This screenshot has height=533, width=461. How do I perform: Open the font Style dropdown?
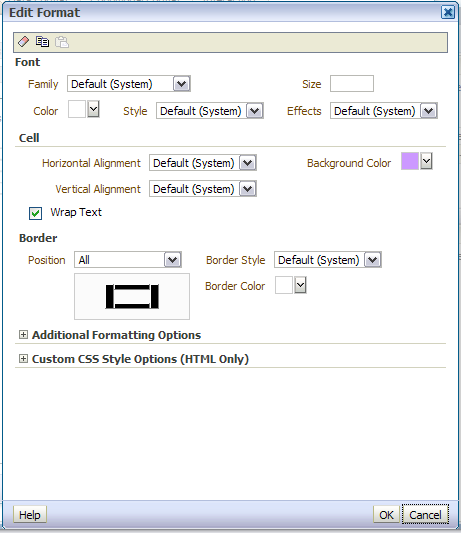tap(210, 111)
